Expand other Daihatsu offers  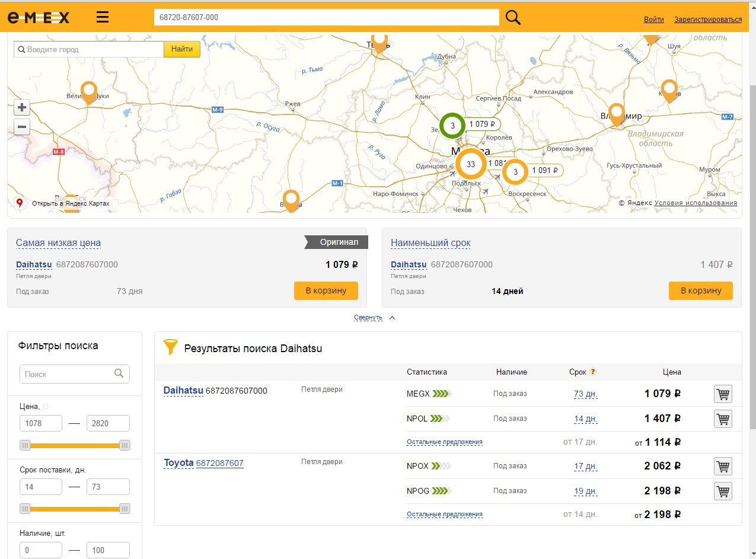pos(445,442)
